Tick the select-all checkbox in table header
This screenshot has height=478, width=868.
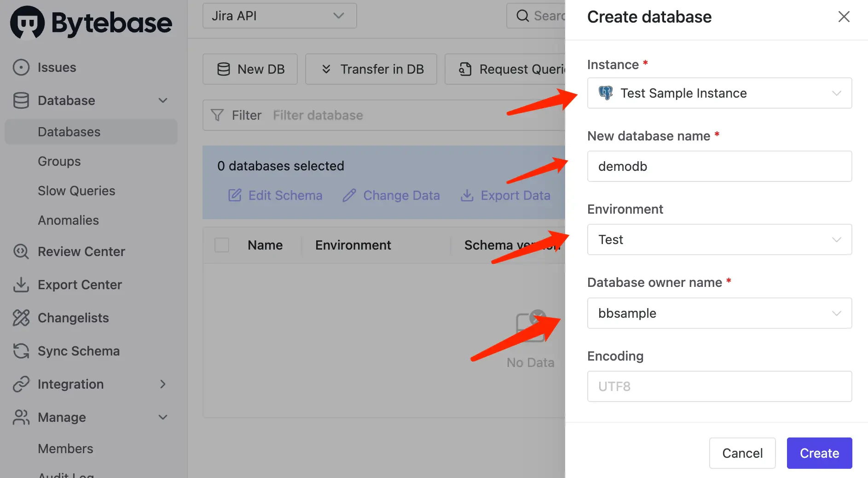[222, 245]
